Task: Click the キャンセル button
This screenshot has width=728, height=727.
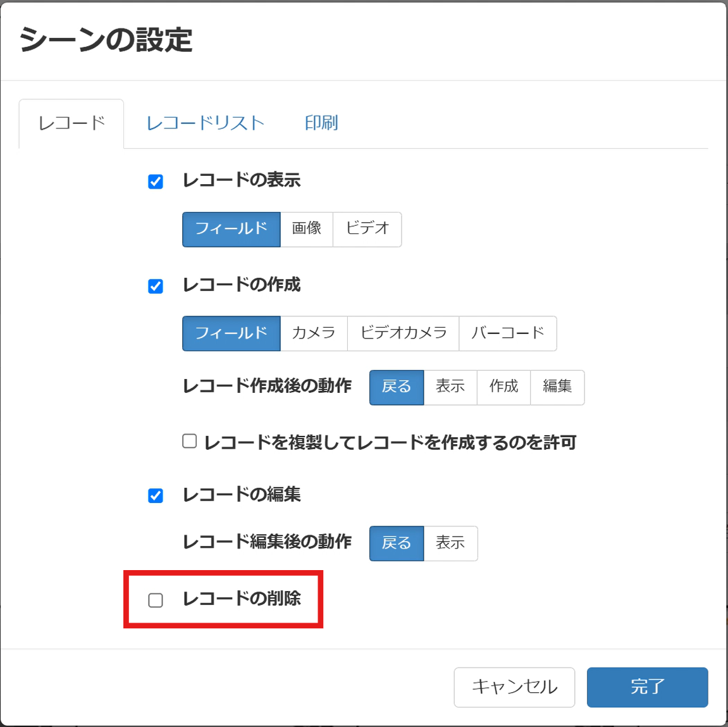Action: [x=514, y=688]
